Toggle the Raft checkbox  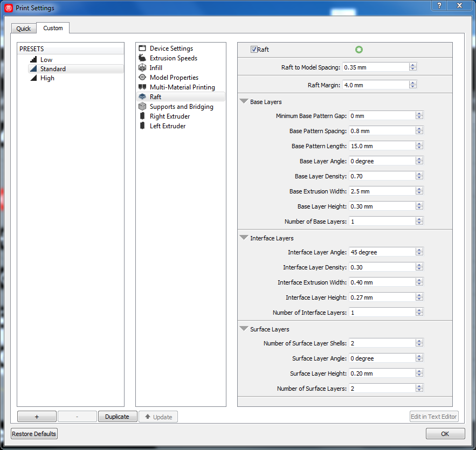point(254,50)
